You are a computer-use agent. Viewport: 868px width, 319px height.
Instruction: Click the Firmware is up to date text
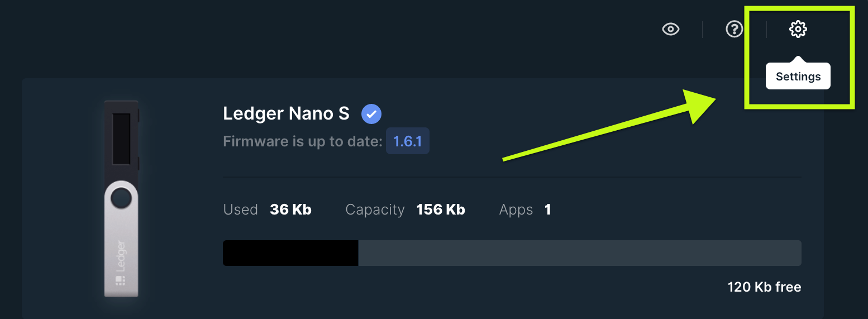(x=303, y=141)
